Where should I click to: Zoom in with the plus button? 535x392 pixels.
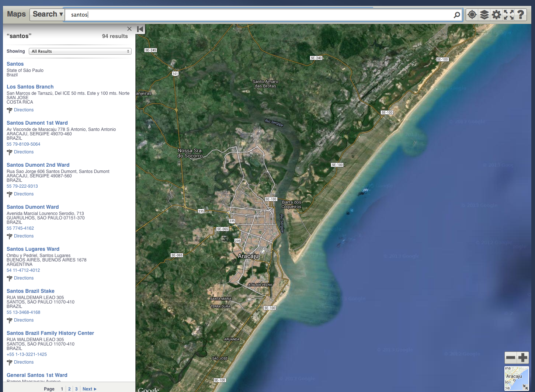(x=523, y=357)
